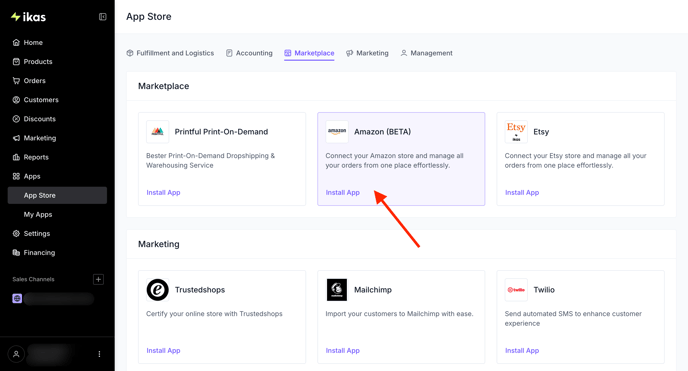Click the Mailchimp logo icon
Screen dimensions: 688x371
coord(337,290)
